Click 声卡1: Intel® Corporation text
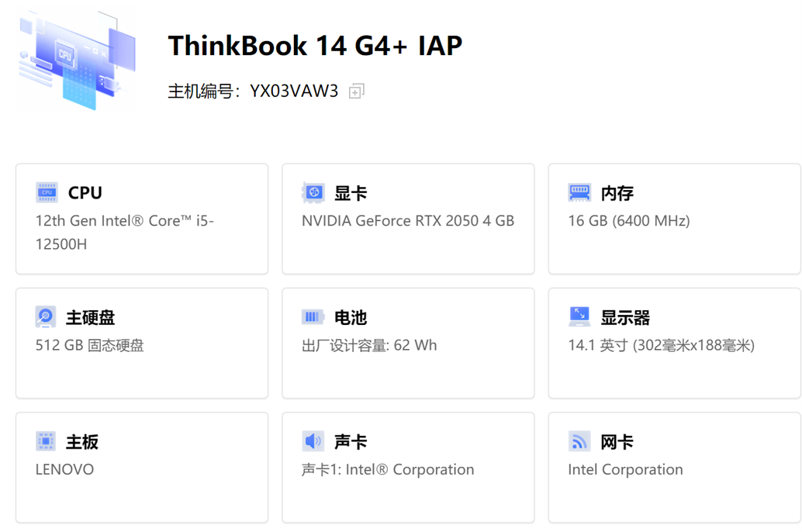This screenshot has width=802, height=532. point(388,470)
